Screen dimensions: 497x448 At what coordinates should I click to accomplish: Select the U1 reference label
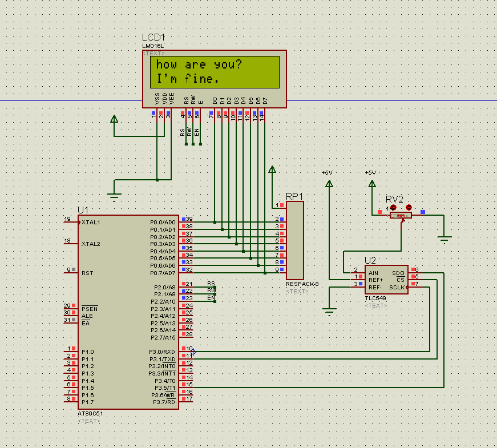(x=83, y=210)
